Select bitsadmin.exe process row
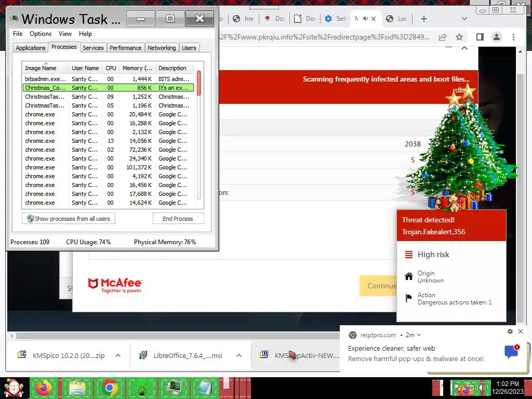 tap(108, 79)
